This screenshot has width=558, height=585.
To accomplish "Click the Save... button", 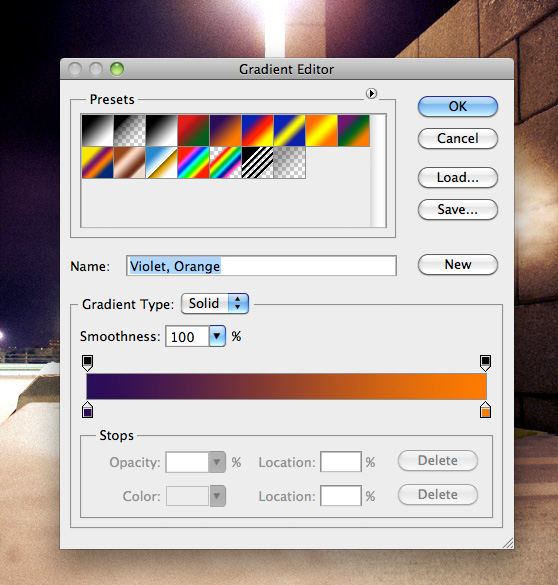I will tap(458, 209).
